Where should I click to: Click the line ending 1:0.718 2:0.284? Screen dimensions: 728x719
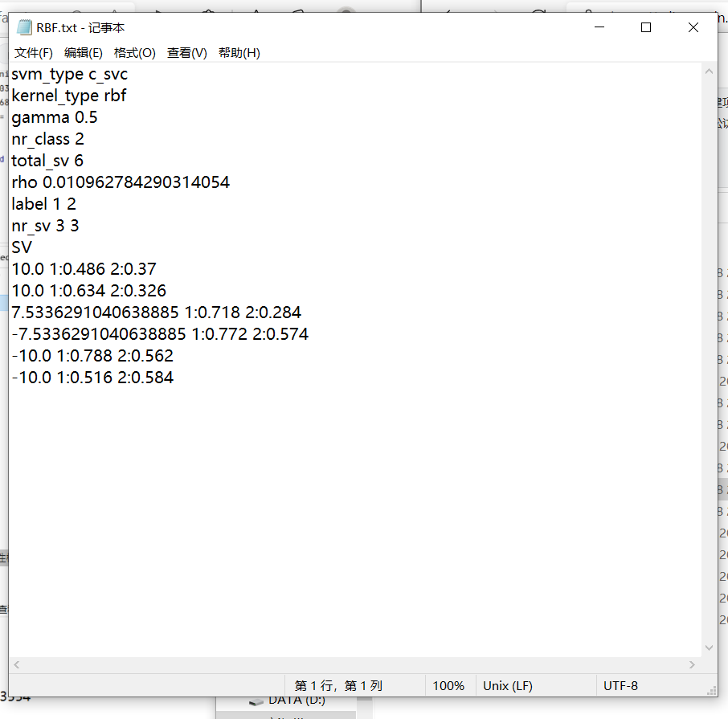click(x=157, y=313)
